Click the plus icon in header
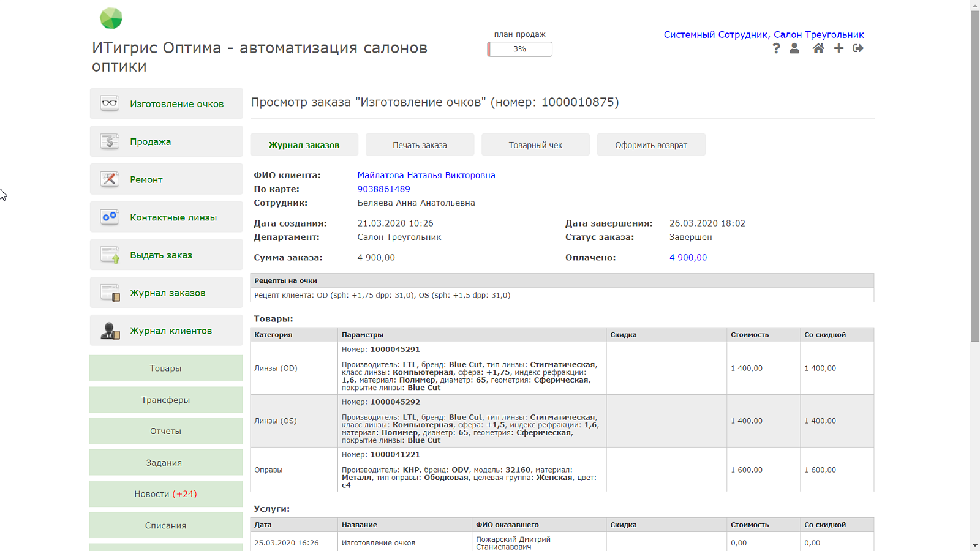The height and width of the screenshot is (551, 980). [x=839, y=48]
